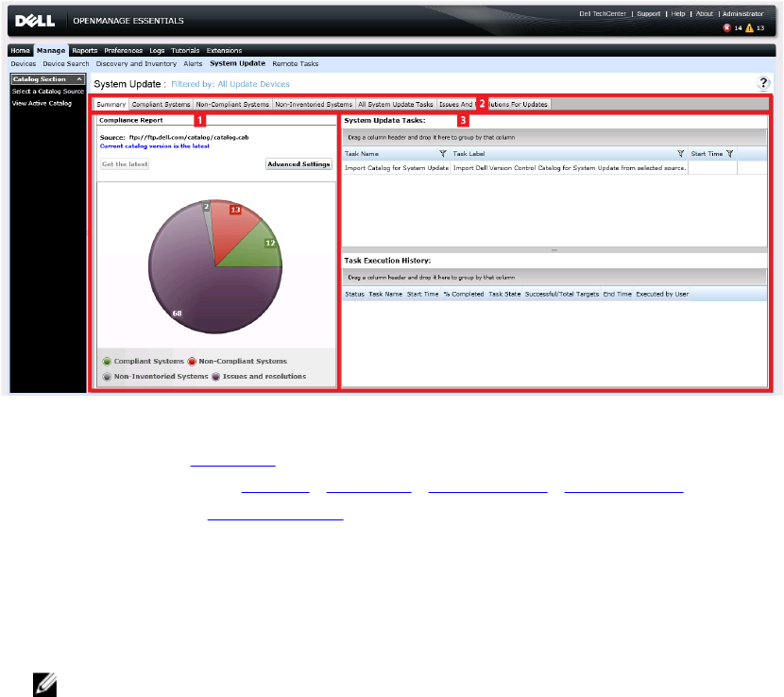
Task: Open the Manage menu
Action: pyautogui.click(x=50, y=50)
